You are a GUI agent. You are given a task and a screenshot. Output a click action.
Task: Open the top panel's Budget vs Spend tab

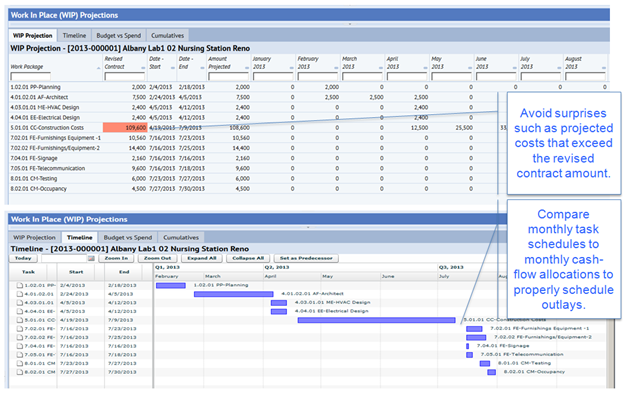[x=119, y=36]
